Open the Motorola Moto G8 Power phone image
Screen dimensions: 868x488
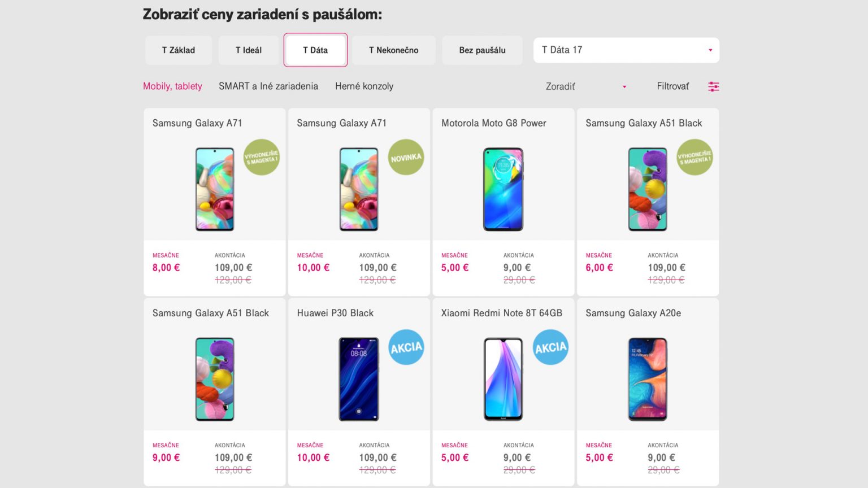pyautogui.click(x=504, y=189)
